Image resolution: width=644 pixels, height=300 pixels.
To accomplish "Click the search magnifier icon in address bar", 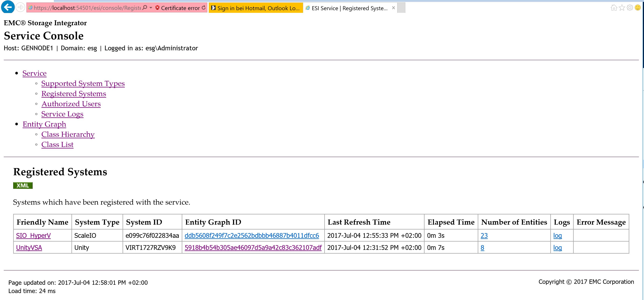I will pyautogui.click(x=144, y=8).
